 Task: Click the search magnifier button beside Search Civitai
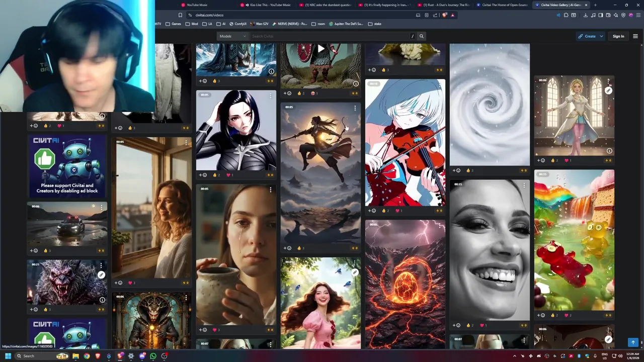(422, 36)
